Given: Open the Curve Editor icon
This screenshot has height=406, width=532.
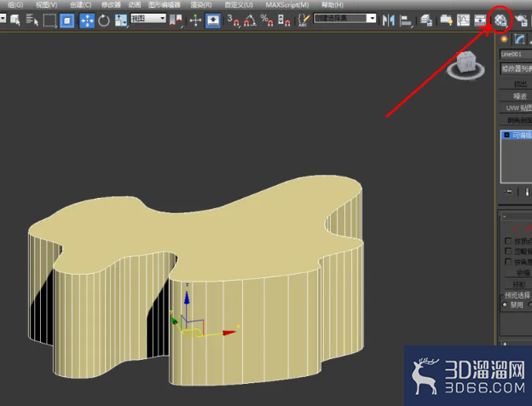Looking at the screenshot, I should pyautogui.click(x=463, y=20).
